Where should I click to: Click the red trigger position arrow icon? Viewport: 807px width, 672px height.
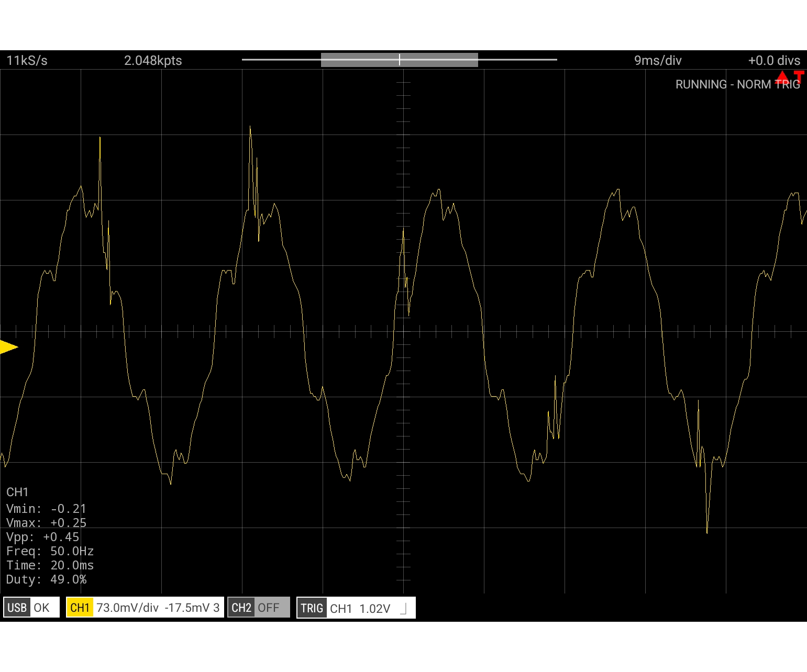783,77
